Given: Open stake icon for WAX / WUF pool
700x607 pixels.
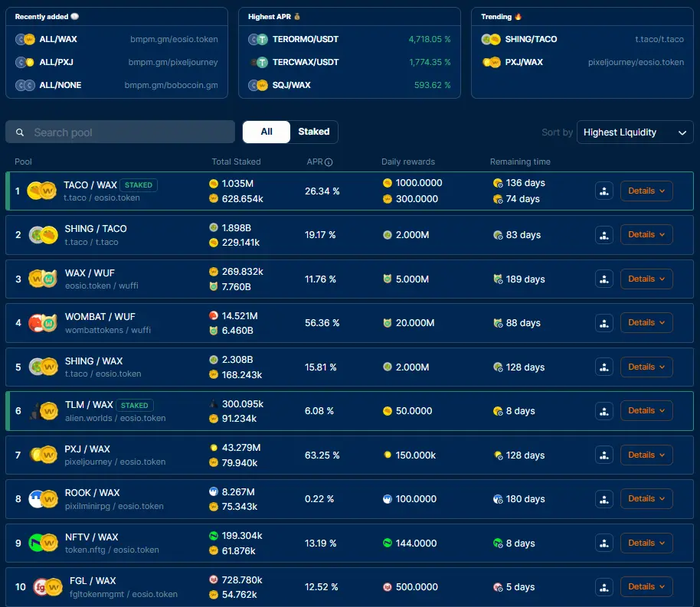Looking at the screenshot, I should pyautogui.click(x=604, y=279).
